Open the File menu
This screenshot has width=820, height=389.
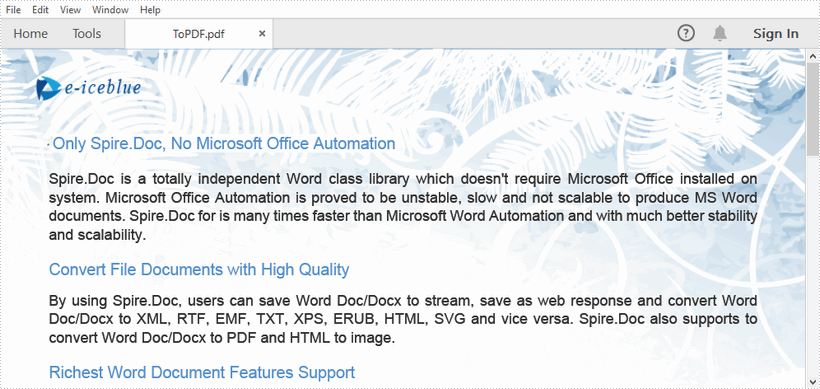click(x=13, y=10)
